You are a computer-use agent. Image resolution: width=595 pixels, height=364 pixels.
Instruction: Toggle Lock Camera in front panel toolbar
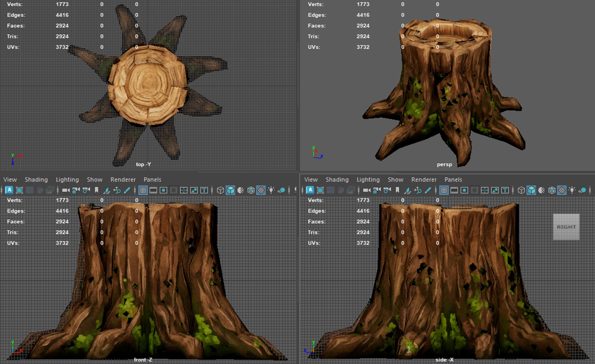click(x=76, y=190)
